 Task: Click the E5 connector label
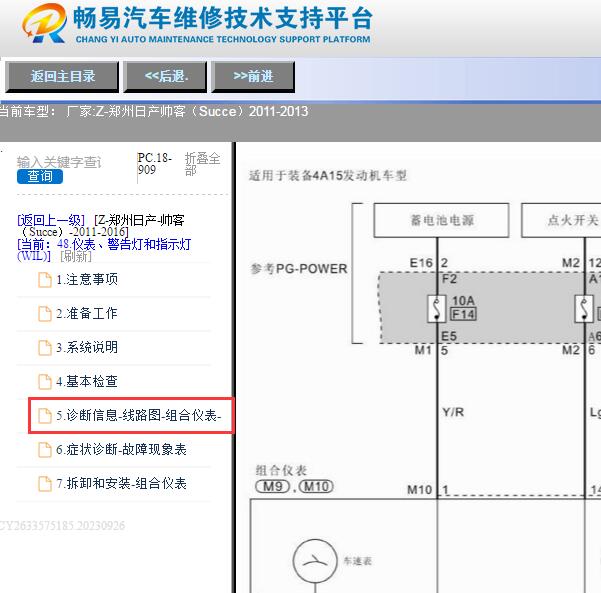[x=449, y=336]
